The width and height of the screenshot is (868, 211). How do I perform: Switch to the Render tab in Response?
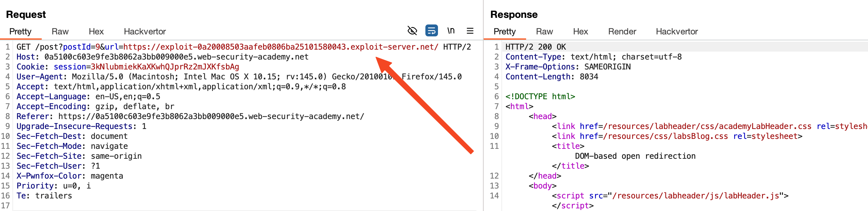622,32
